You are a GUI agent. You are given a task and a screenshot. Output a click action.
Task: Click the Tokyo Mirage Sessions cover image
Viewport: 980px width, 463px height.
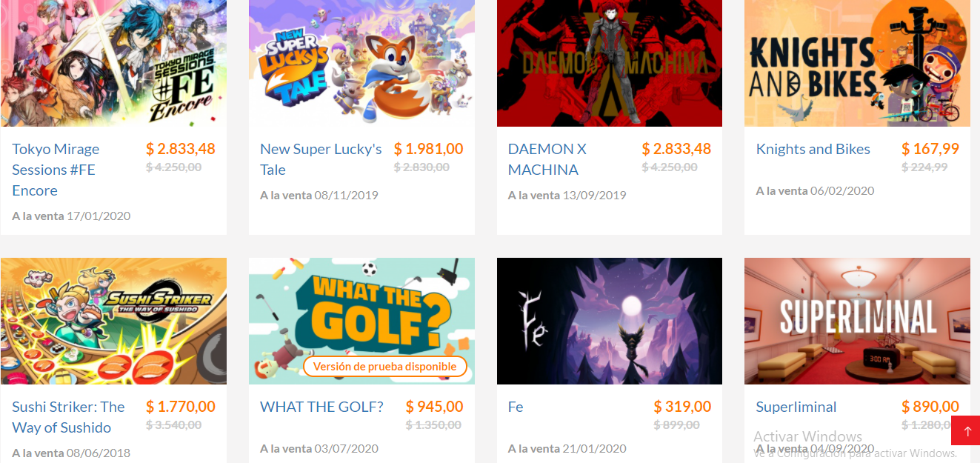tap(113, 63)
